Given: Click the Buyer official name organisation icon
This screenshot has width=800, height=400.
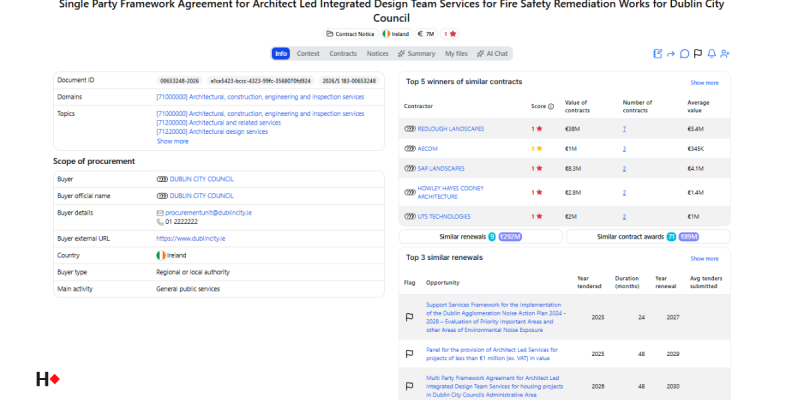Looking at the screenshot, I should pos(162,196).
